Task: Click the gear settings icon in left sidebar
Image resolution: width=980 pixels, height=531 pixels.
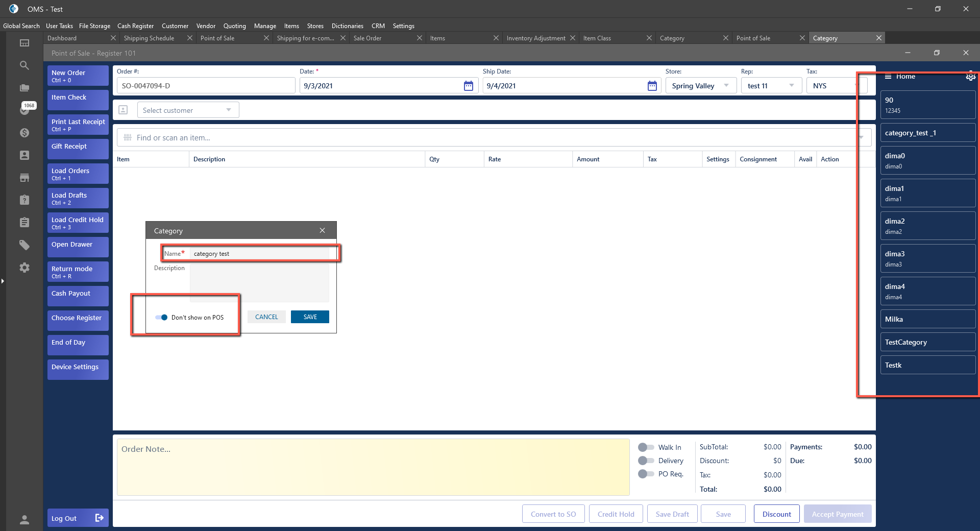Action: 24,268
